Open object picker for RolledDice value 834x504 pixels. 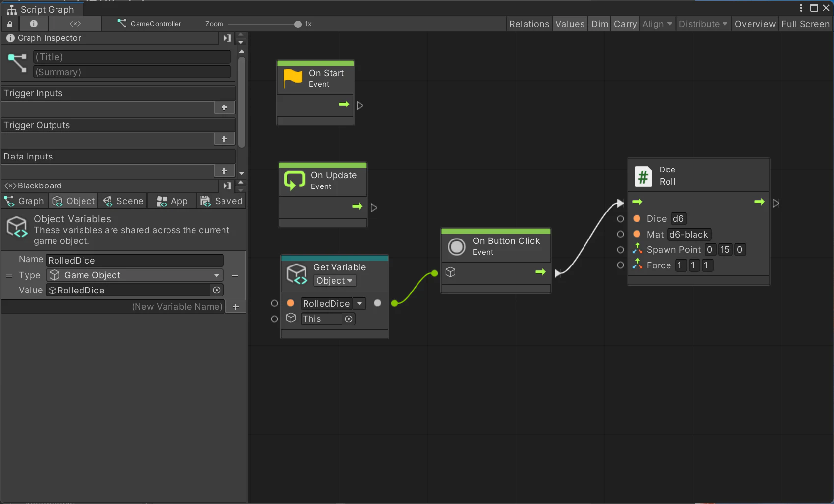pos(217,291)
